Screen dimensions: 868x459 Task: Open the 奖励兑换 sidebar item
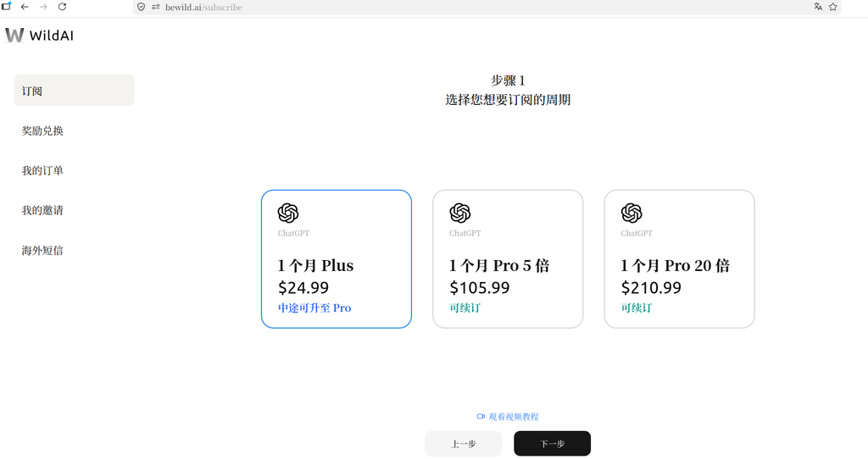click(x=42, y=131)
